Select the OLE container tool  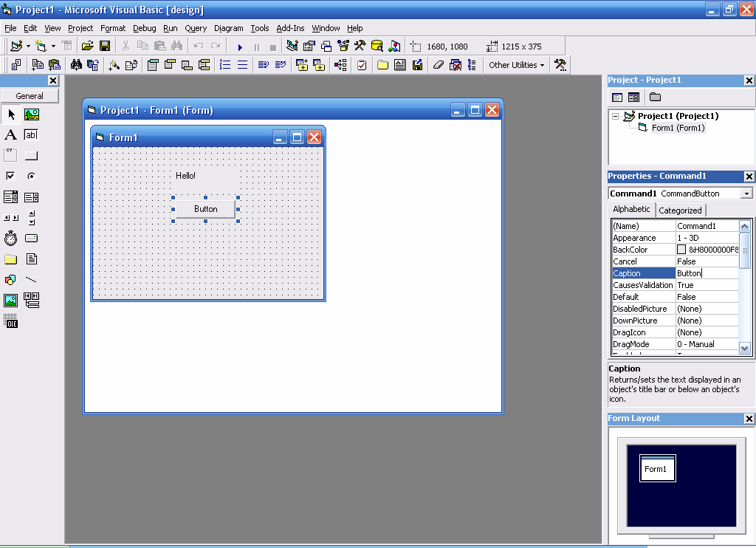[x=10, y=321]
